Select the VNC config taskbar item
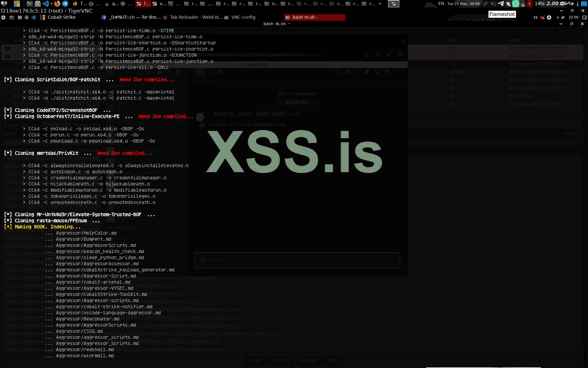The image size is (588, 368). point(243,17)
